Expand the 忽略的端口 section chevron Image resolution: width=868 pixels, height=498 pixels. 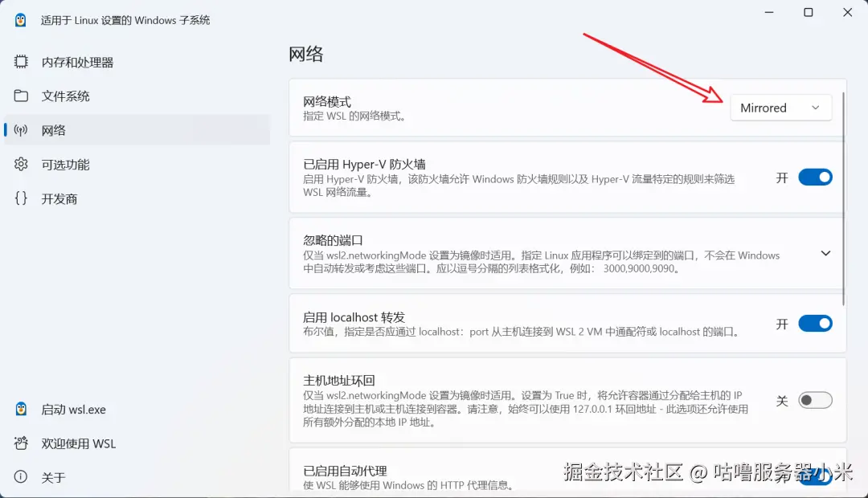[x=825, y=254]
